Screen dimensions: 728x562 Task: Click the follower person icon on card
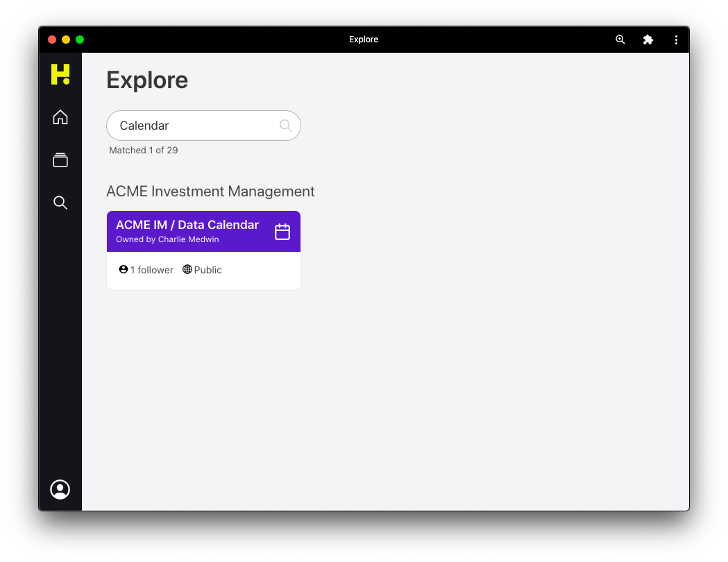(124, 270)
